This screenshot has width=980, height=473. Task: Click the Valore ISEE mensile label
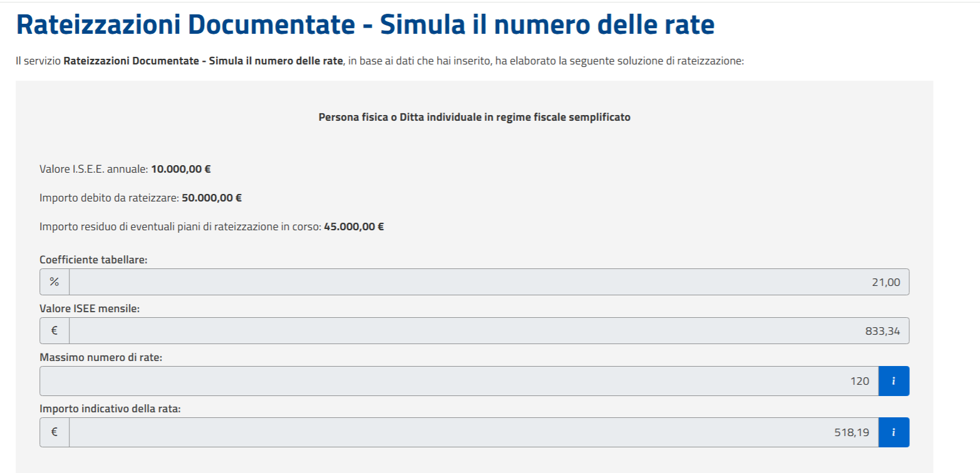click(x=90, y=308)
